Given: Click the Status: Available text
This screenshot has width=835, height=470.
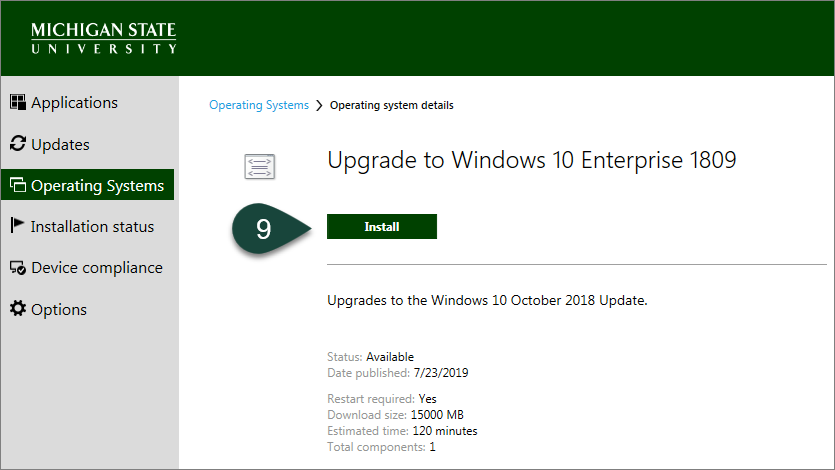Looking at the screenshot, I should pos(371,357).
